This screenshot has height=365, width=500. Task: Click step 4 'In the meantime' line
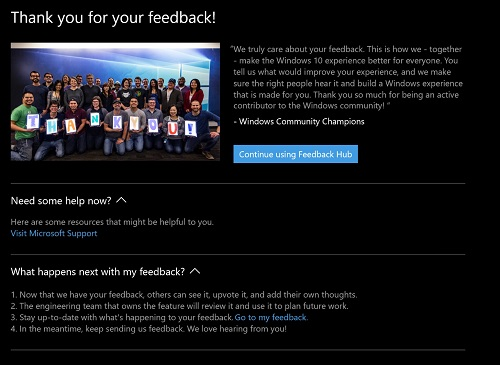pos(149,329)
